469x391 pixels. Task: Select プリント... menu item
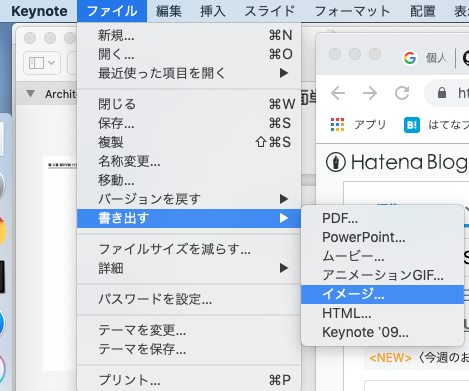(x=189, y=380)
